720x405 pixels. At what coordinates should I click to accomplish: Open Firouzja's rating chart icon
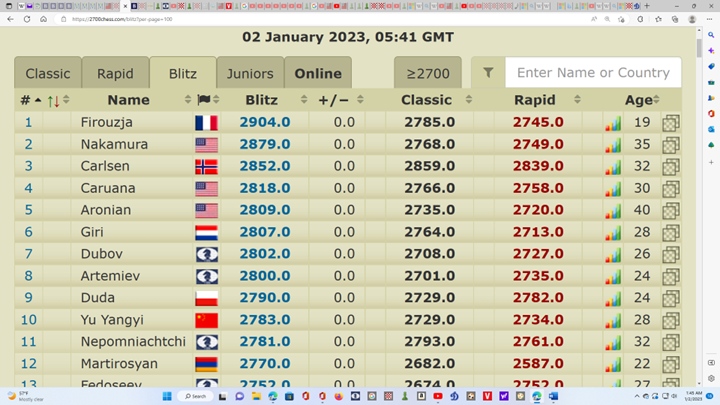(612, 123)
